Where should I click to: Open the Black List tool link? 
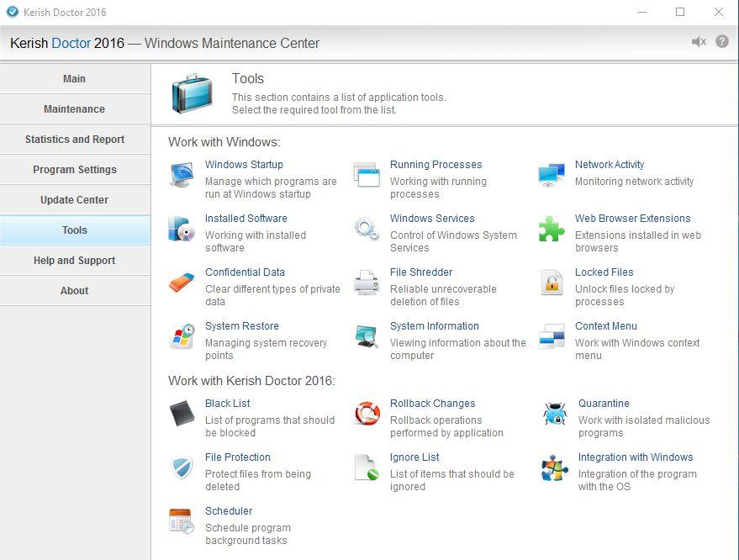coord(228,404)
